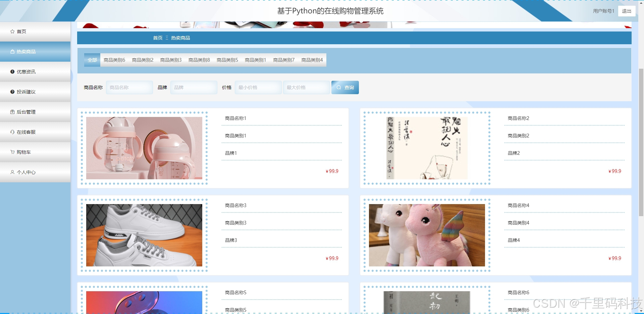
Task: Focus the 商品名称 search field
Action: tap(129, 87)
